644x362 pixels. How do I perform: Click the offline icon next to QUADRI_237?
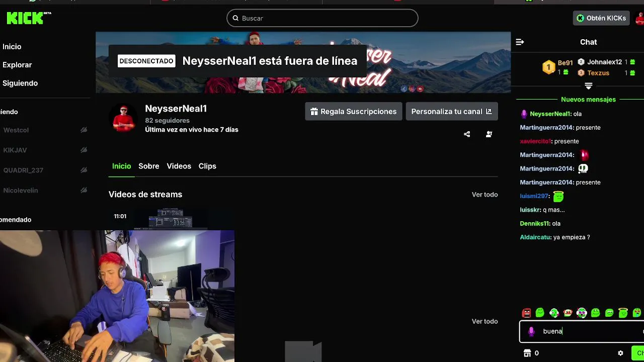[x=84, y=170]
